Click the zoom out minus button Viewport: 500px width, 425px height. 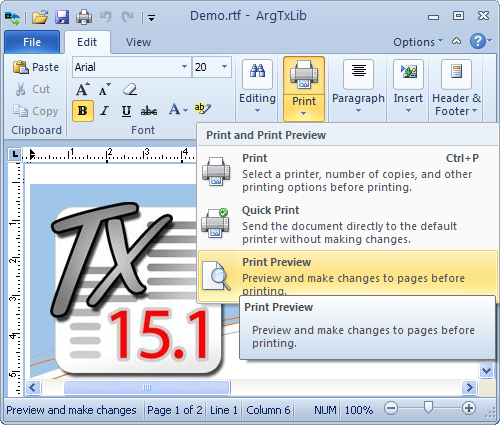[391, 408]
